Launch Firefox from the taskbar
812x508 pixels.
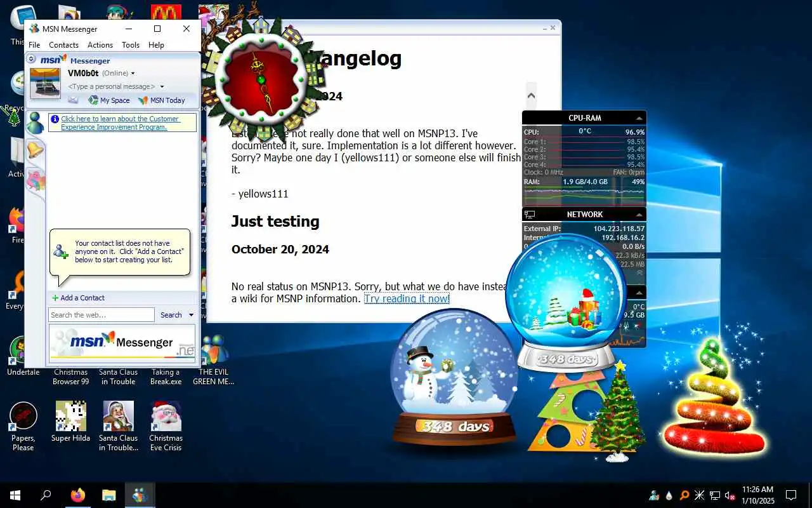tap(77, 495)
